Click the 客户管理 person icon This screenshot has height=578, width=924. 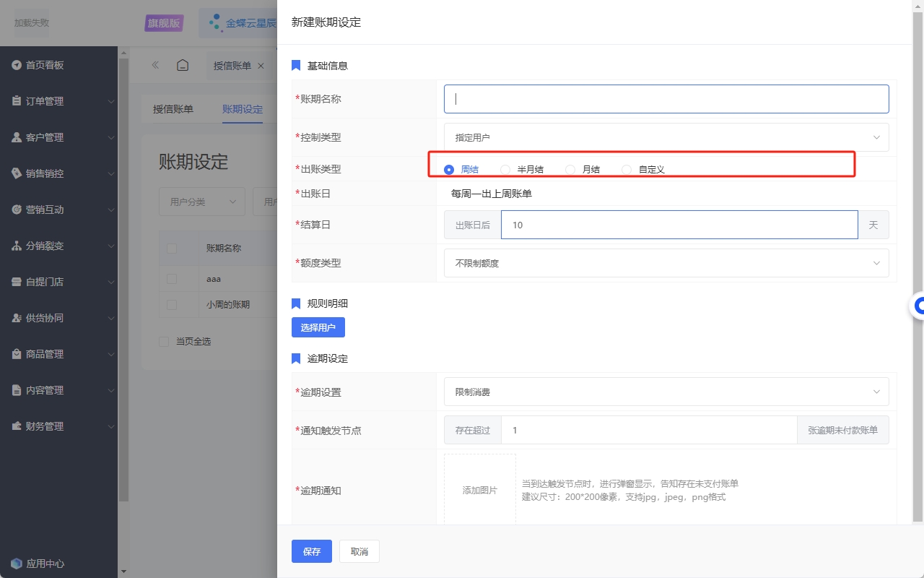(17, 137)
